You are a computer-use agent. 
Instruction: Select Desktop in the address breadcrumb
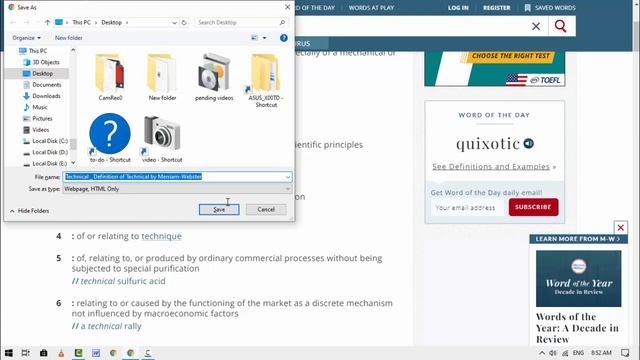(x=111, y=22)
